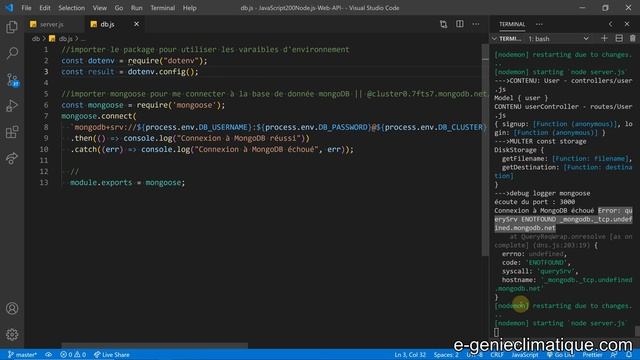Open errors and warnings problems indicator
Screen dimensions: 640x360
(x=73, y=355)
